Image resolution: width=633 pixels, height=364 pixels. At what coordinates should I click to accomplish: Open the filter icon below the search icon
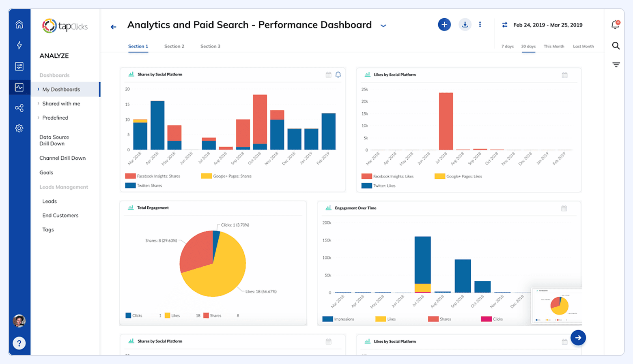[x=616, y=64]
